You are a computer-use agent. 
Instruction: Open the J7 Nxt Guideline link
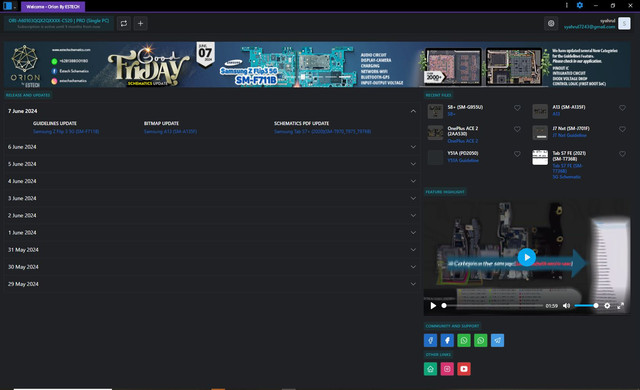point(569,135)
